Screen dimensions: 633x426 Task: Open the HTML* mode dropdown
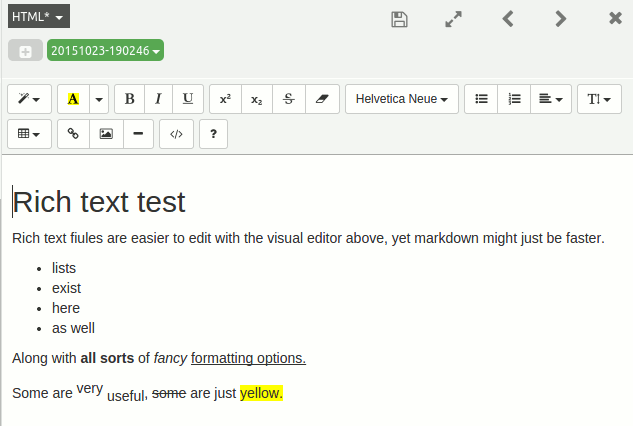point(39,16)
